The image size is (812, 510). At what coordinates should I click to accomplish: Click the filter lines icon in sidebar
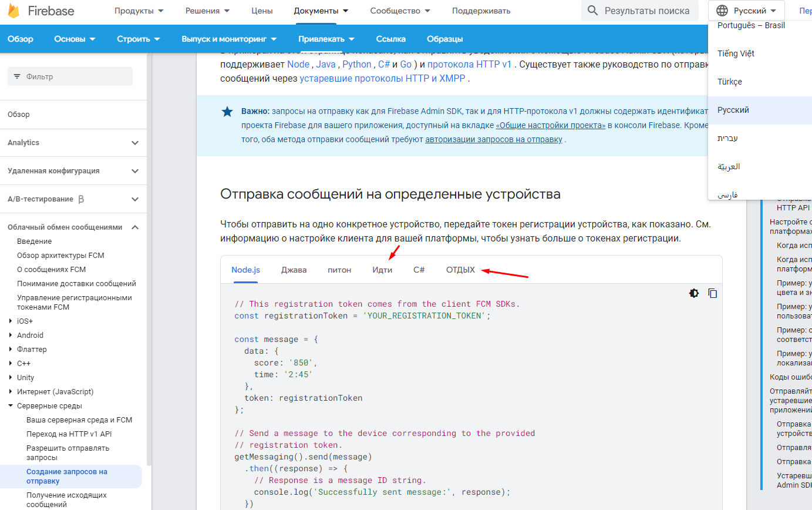point(16,76)
